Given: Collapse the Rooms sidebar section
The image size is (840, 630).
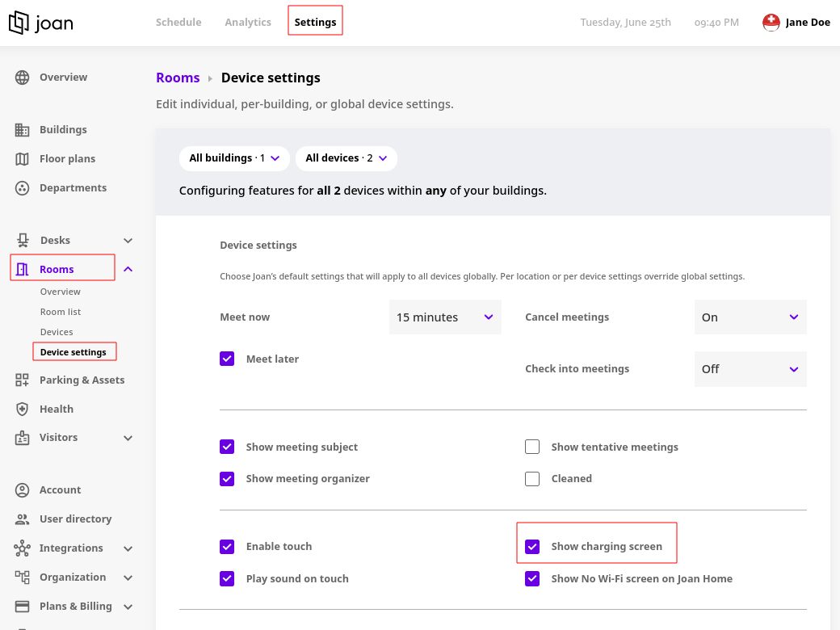Looking at the screenshot, I should [128, 269].
